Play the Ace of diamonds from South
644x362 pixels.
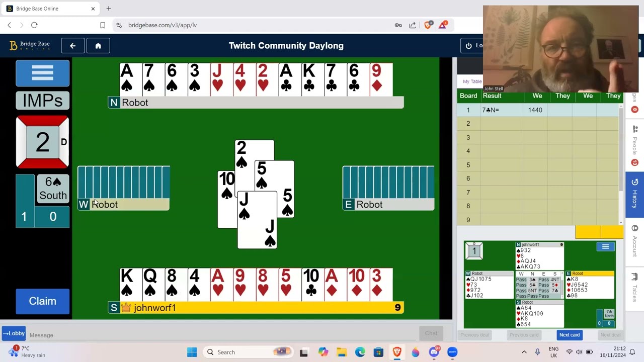[336, 285]
